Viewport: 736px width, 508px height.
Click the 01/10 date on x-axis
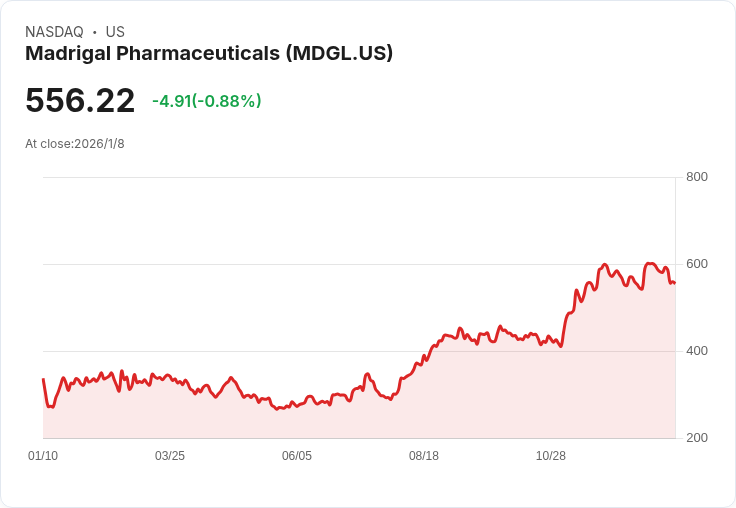[43, 456]
